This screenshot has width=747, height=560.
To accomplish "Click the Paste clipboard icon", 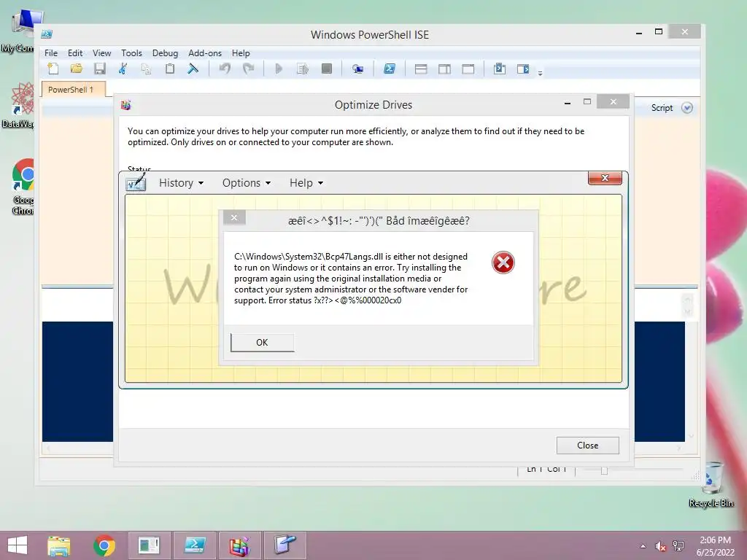I will [x=169, y=69].
